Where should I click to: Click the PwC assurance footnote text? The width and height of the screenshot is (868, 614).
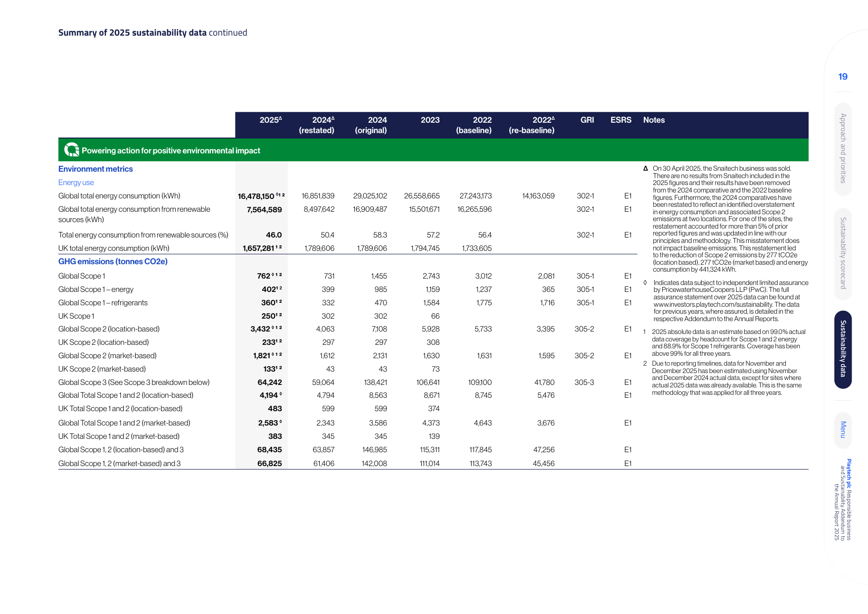730,301
